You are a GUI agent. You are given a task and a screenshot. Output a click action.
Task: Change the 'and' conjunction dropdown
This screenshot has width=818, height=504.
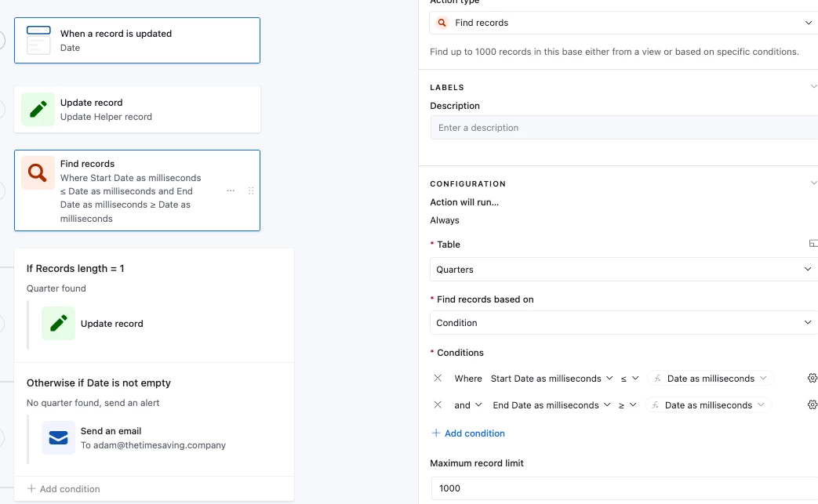467,405
